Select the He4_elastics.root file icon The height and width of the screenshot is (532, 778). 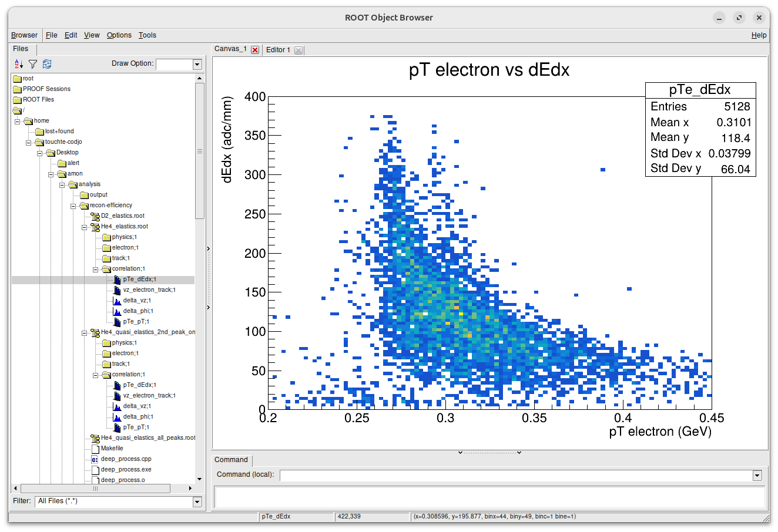pyautogui.click(x=95, y=227)
